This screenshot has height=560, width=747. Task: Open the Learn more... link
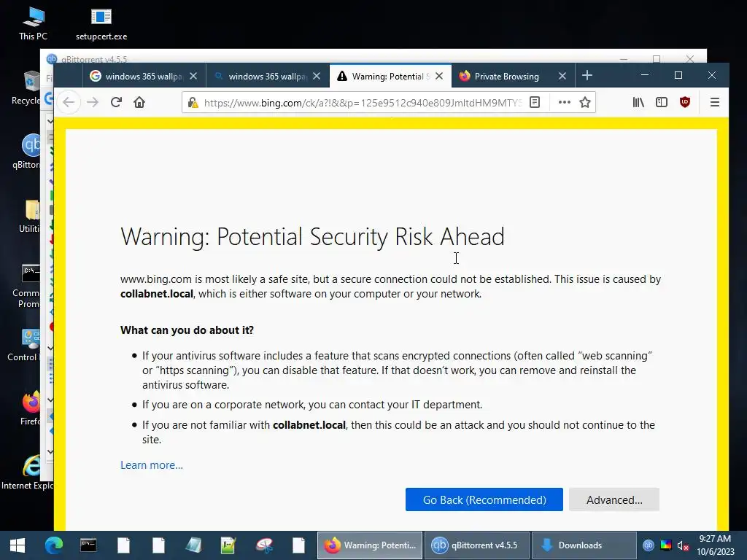(152, 465)
